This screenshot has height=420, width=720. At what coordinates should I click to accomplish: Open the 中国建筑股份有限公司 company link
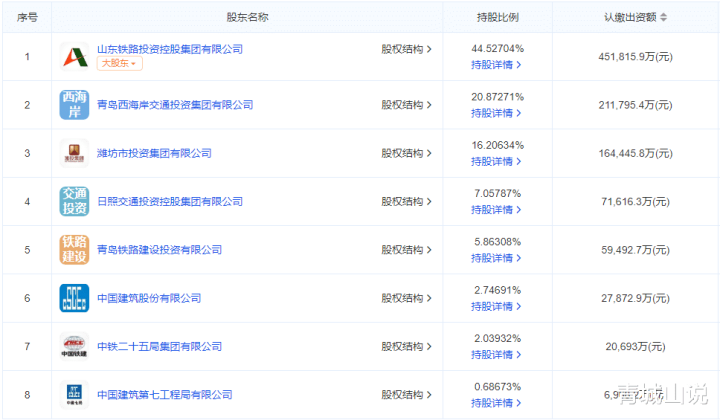coord(149,298)
